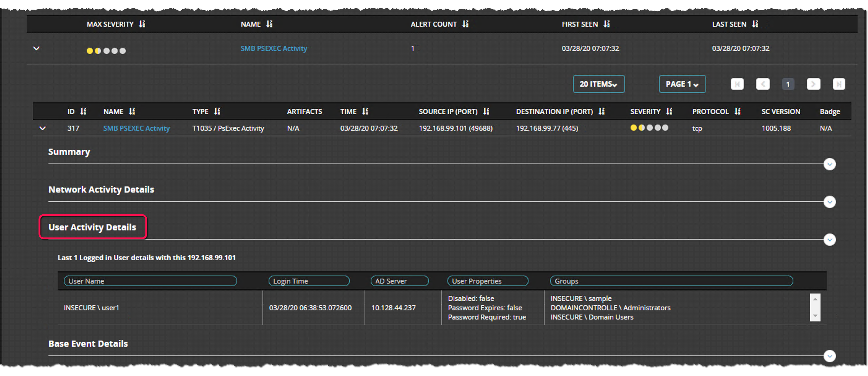Sort alerts by TYPE icon
This screenshot has width=868, height=376.
coord(217,111)
